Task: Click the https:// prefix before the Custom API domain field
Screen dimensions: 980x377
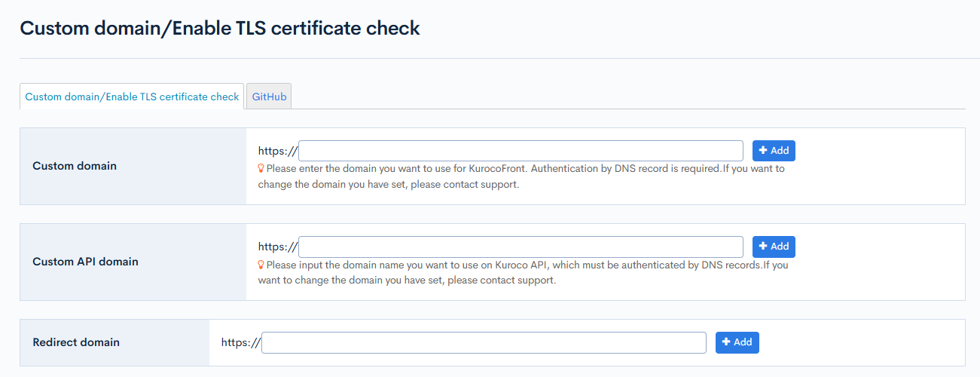Action: coord(278,247)
